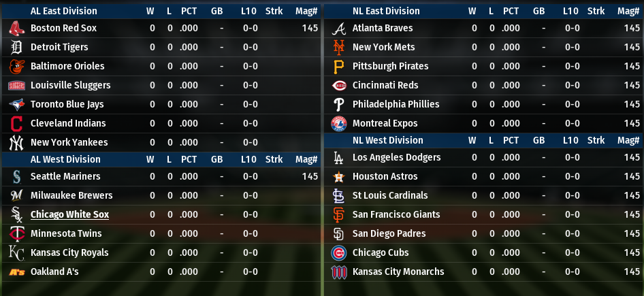Click the Oakland A's logo icon
This screenshot has width=644, height=296.
pos(16,272)
